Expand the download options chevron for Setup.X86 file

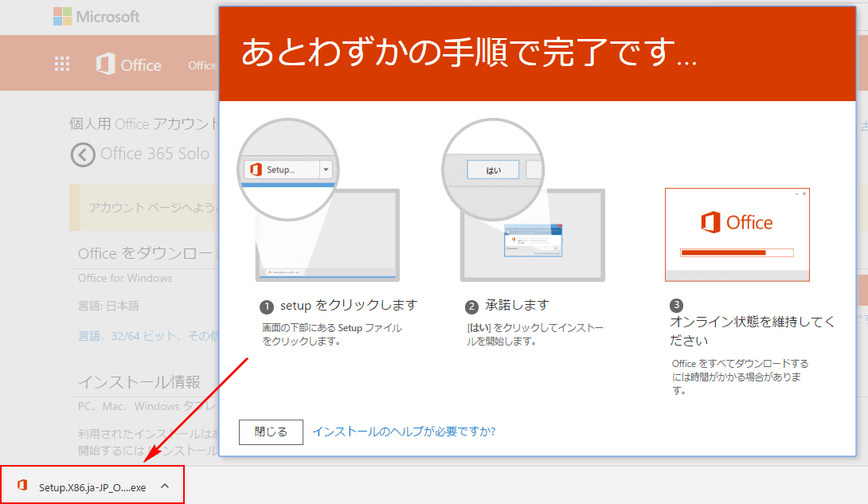[x=165, y=486]
